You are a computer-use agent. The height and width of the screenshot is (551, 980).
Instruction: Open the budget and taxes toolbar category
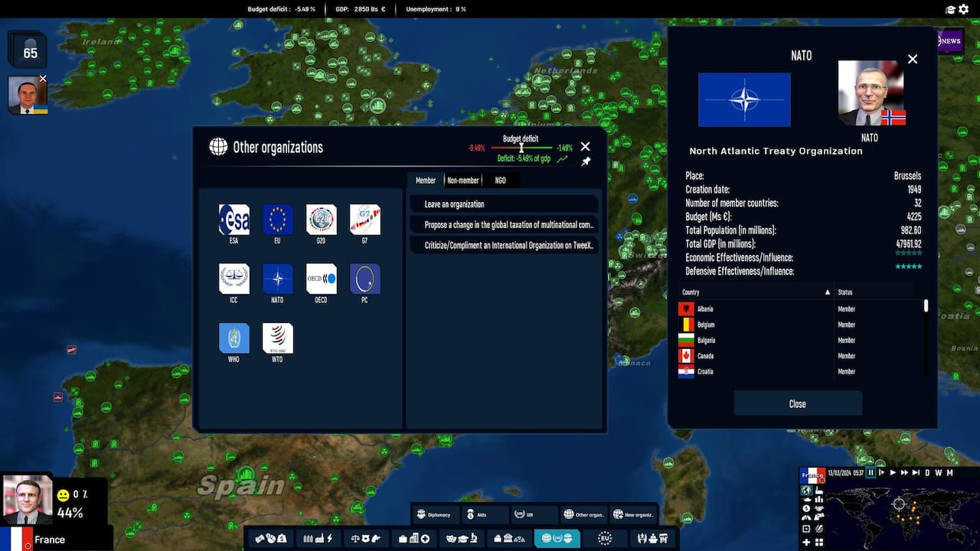pos(270,538)
